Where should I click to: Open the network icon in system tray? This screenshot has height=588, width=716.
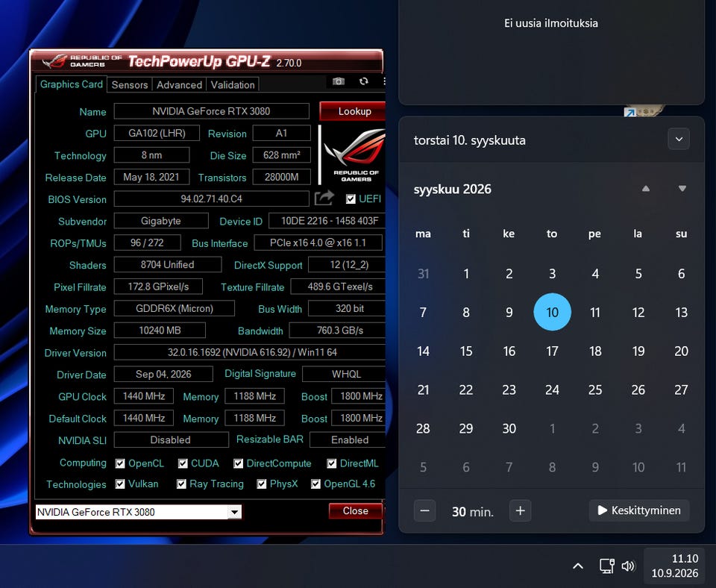pyautogui.click(x=606, y=566)
